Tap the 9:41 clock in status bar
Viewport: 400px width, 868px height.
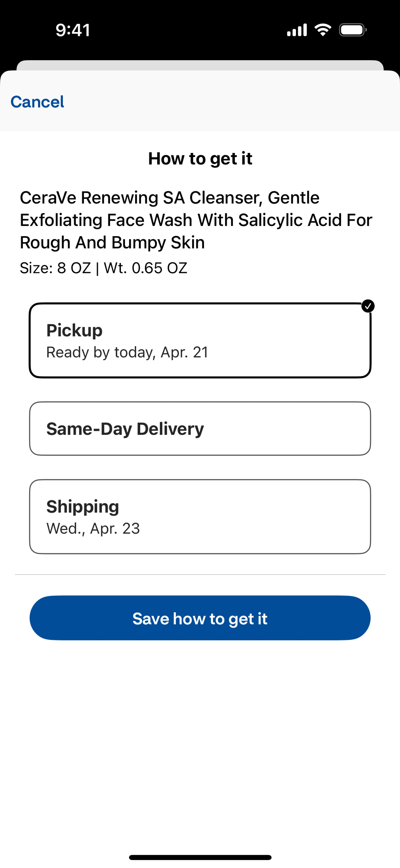coord(73,30)
